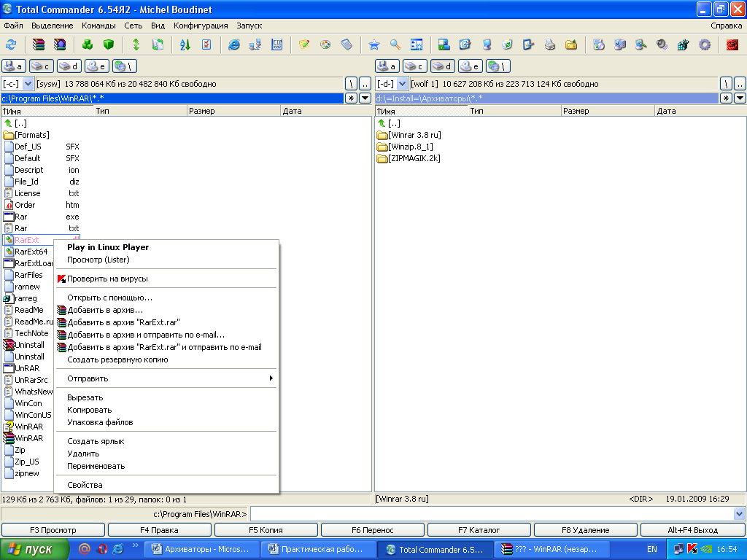Click the F5 Копия button
The height and width of the screenshot is (560, 747).
(x=266, y=530)
